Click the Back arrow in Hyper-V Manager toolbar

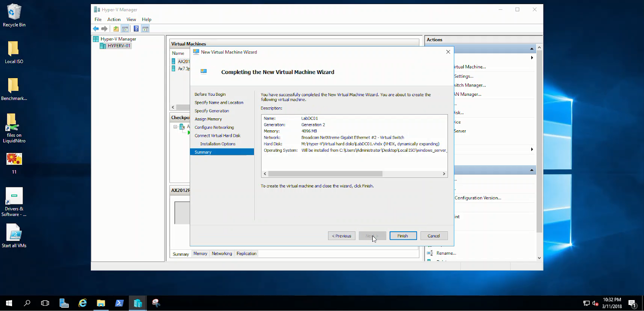tap(96, 29)
